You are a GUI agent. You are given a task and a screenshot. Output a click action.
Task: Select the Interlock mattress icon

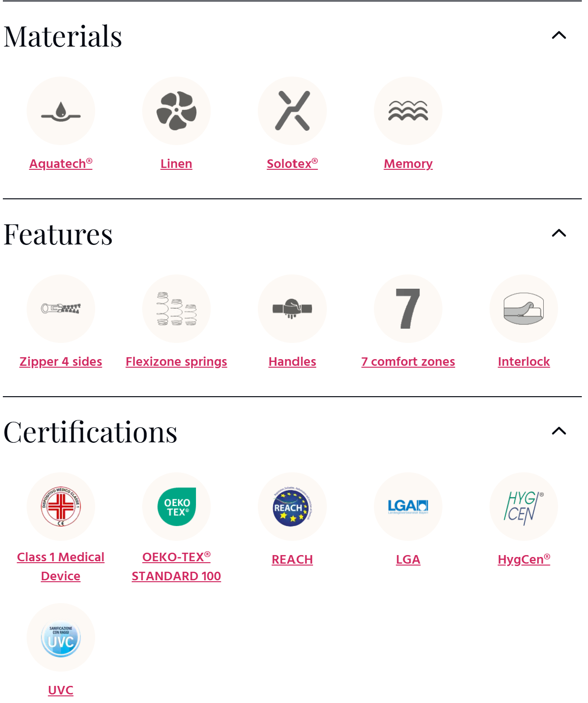point(524,309)
